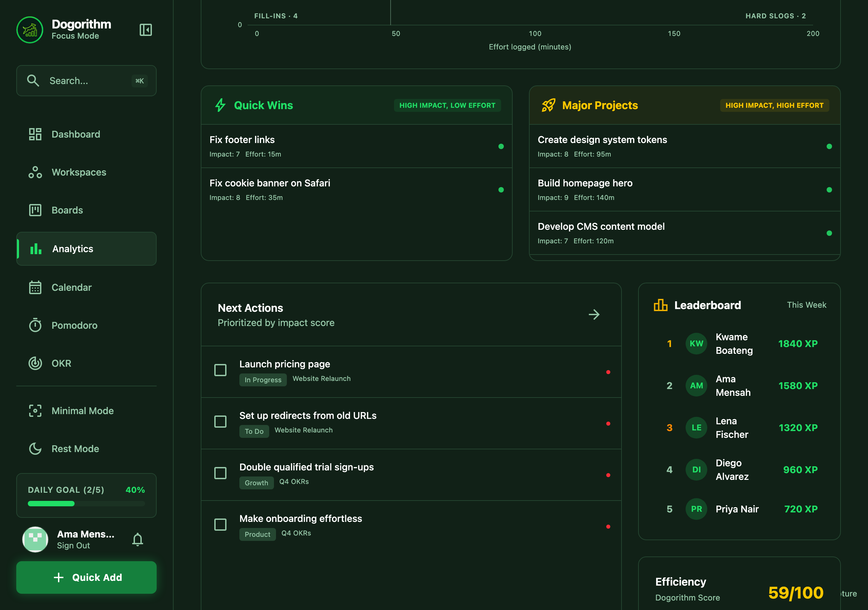Open the Fix footer links task
The image size is (868, 610).
356,146
